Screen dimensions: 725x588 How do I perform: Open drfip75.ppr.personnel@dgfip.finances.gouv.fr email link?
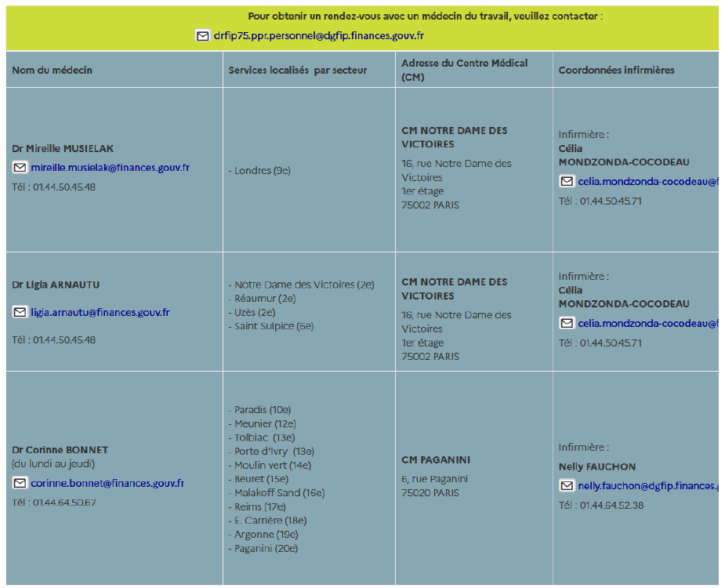[318, 36]
